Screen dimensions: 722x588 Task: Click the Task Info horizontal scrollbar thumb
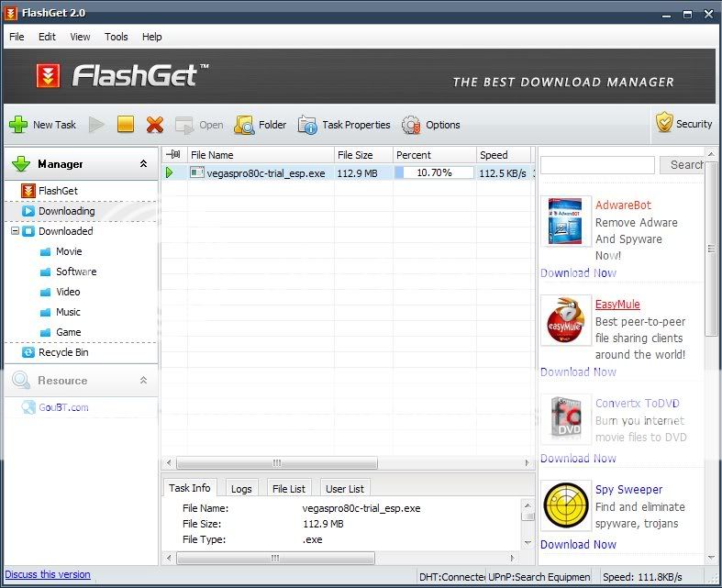[x=275, y=558]
